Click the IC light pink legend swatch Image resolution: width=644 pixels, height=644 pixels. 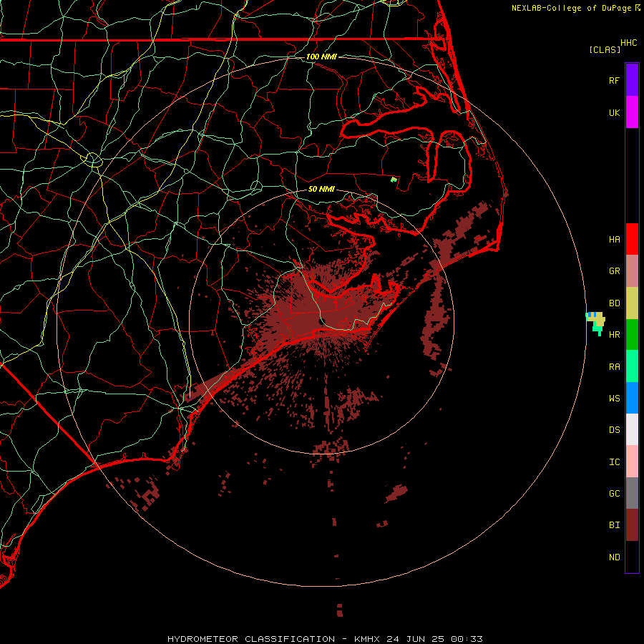click(632, 462)
